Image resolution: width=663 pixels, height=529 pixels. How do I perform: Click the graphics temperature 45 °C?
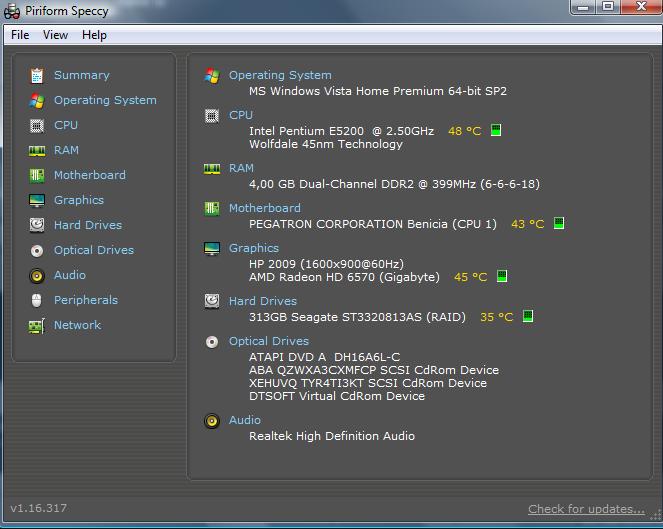[x=471, y=277]
